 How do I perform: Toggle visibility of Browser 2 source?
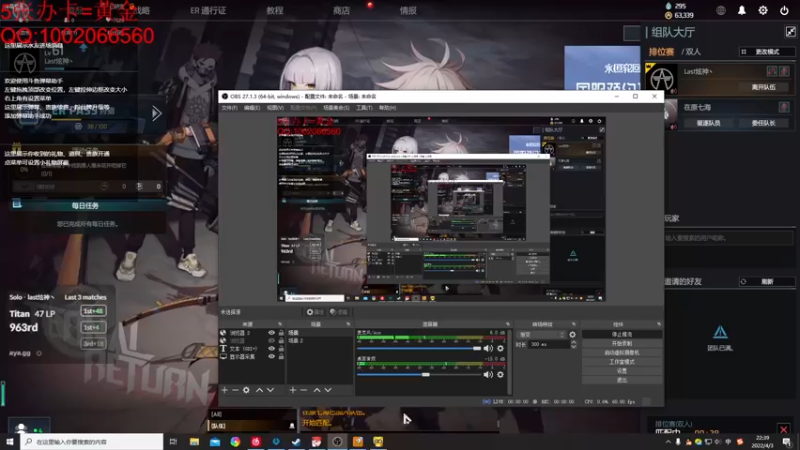[x=271, y=333]
